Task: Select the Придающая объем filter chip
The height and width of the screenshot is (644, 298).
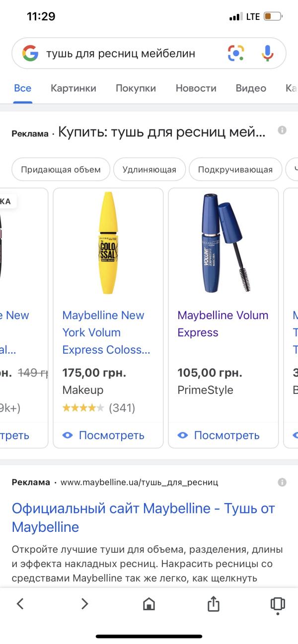Action: [x=61, y=169]
